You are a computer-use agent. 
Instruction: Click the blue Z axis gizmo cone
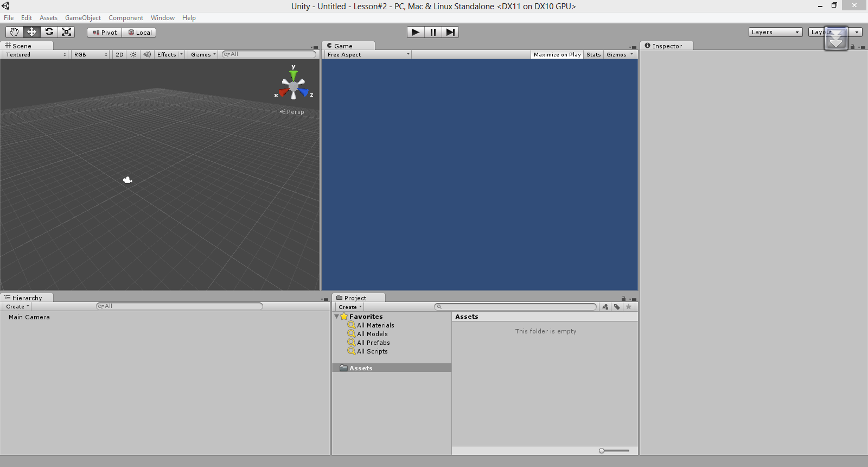(x=303, y=93)
